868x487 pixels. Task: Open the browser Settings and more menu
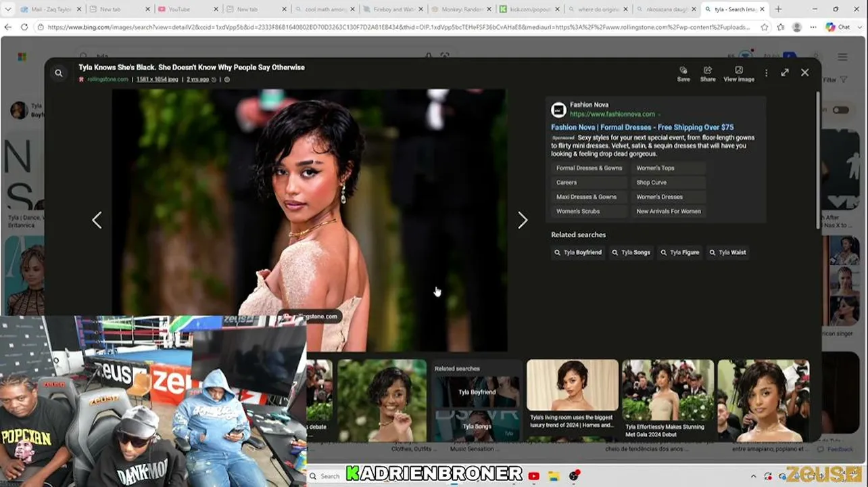(x=812, y=27)
